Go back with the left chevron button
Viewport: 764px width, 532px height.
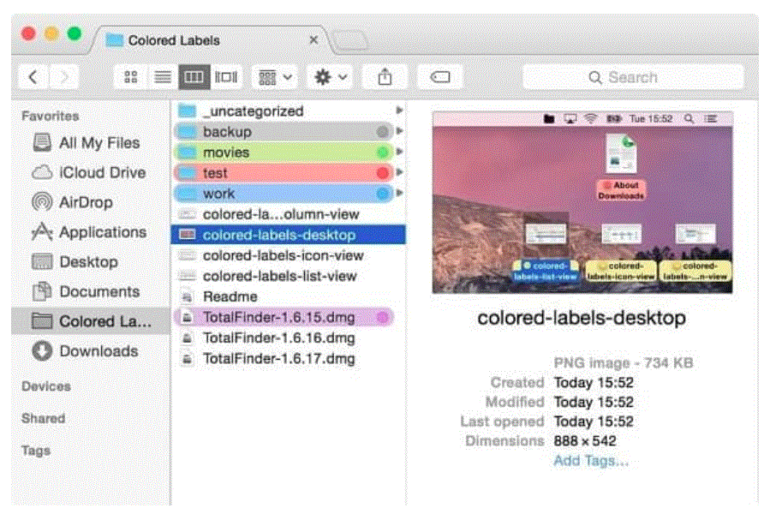pyautogui.click(x=33, y=77)
